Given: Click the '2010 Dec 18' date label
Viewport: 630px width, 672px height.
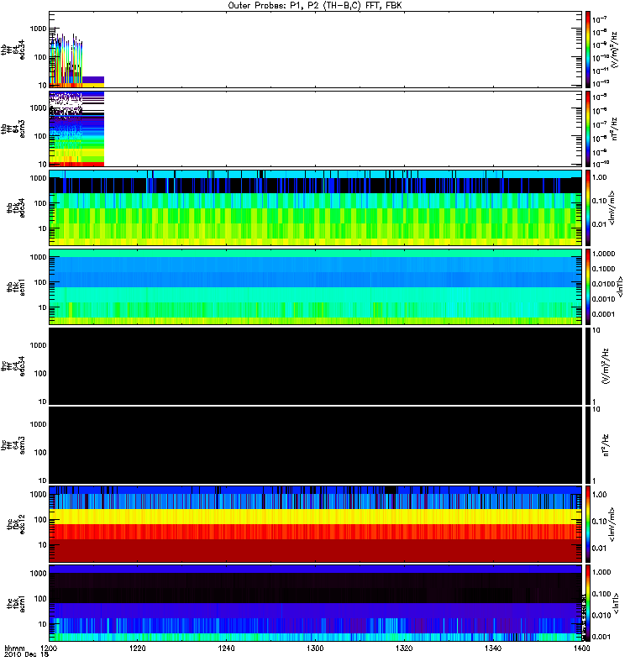Looking at the screenshot, I should [27, 654].
